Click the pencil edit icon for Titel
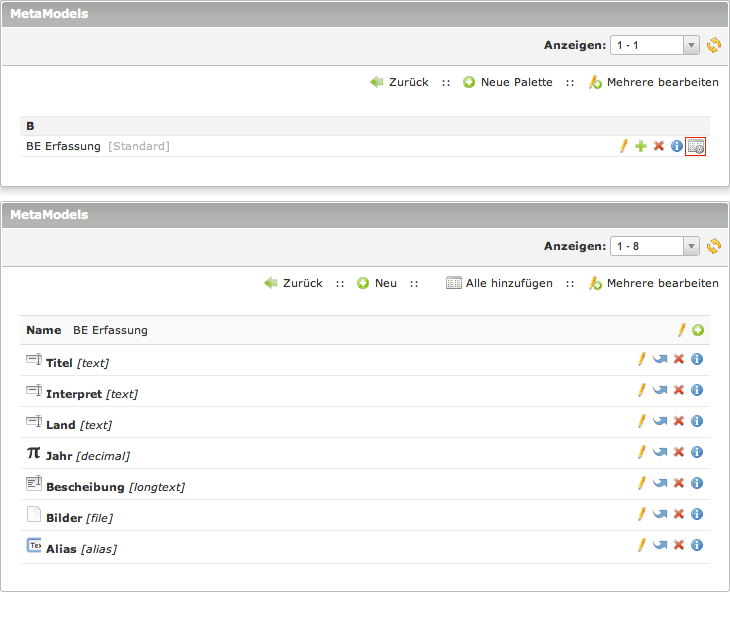This screenshot has height=628, width=730. 642,359
